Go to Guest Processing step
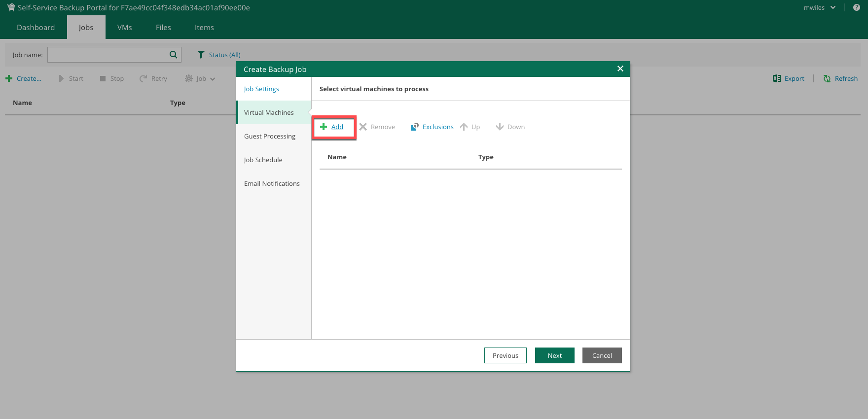 270,136
